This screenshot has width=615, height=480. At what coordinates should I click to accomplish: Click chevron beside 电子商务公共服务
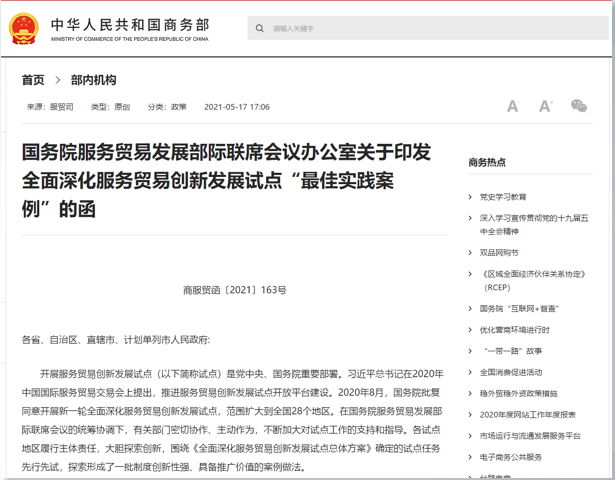pyautogui.click(x=470, y=457)
